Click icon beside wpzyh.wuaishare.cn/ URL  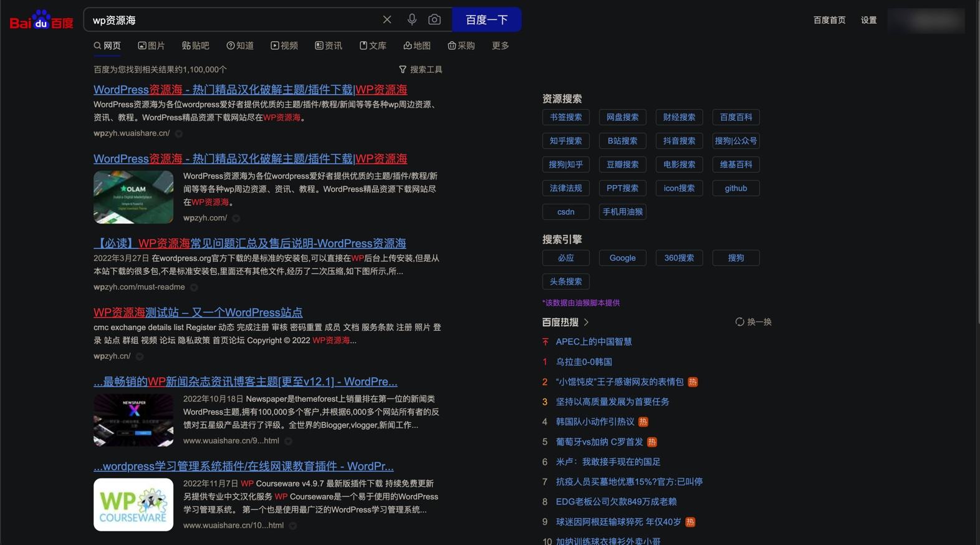click(x=179, y=133)
